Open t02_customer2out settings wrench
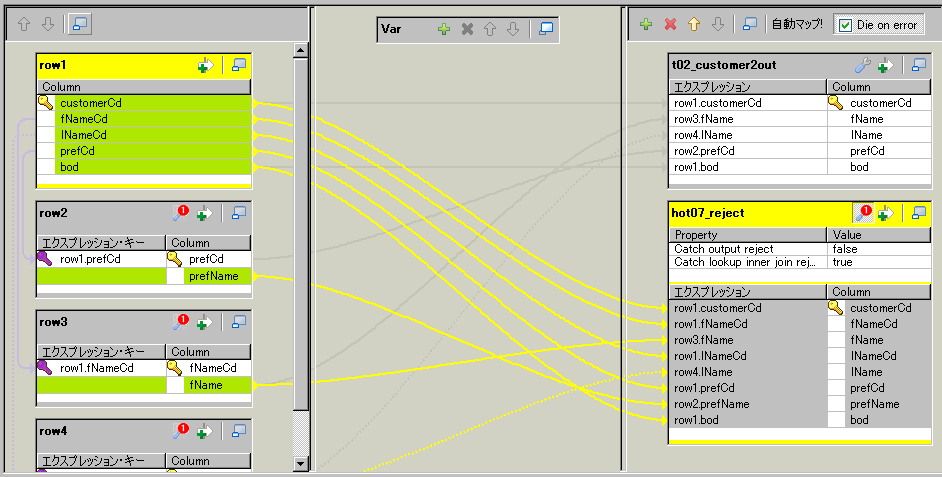Image resolution: width=942 pixels, height=477 pixels. pos(862,65)
